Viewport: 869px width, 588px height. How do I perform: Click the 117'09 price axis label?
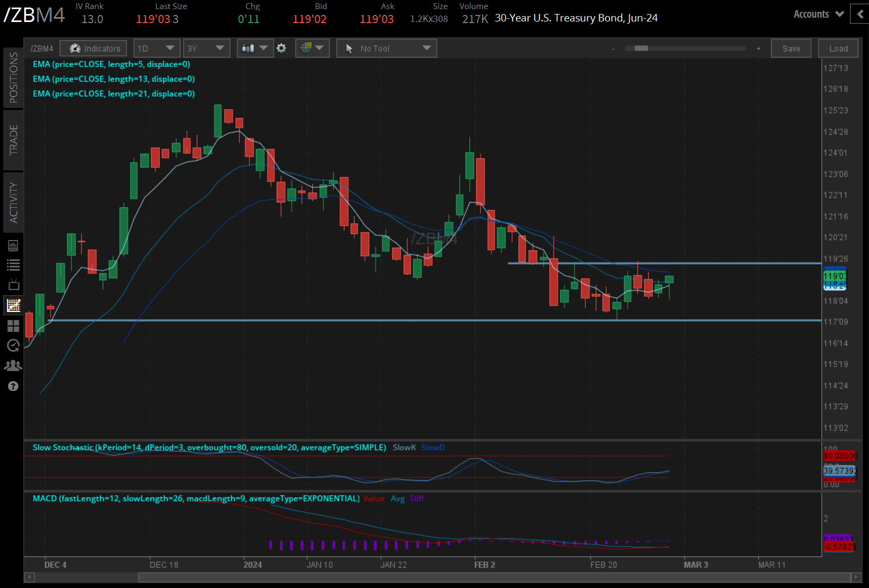(x=836, y=322)
